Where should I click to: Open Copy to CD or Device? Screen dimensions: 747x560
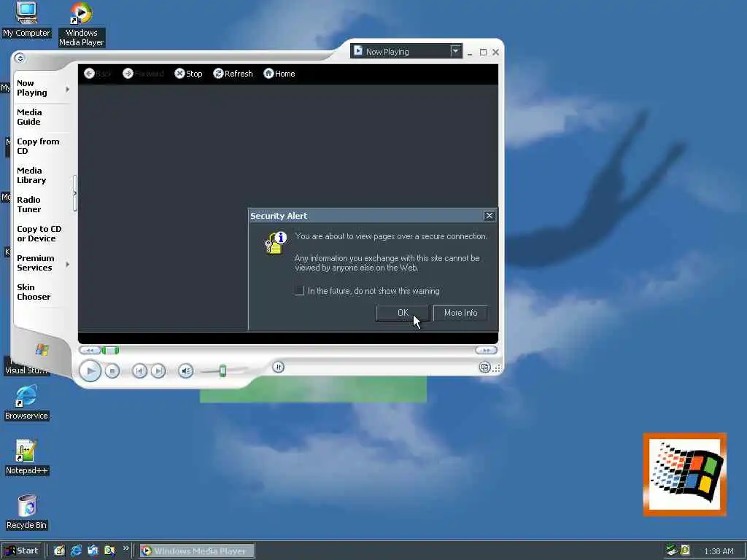click(39, 233)
